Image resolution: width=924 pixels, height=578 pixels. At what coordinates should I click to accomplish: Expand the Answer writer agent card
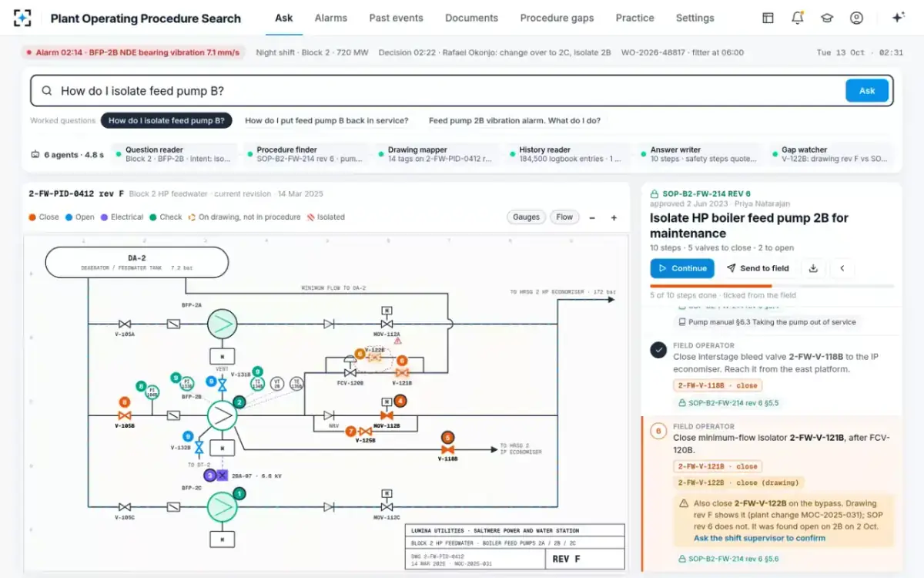pos(699,154)
